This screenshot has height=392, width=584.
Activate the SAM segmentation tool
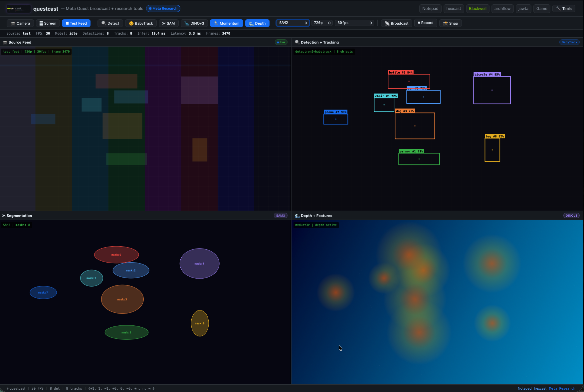(x=168, y=23)
